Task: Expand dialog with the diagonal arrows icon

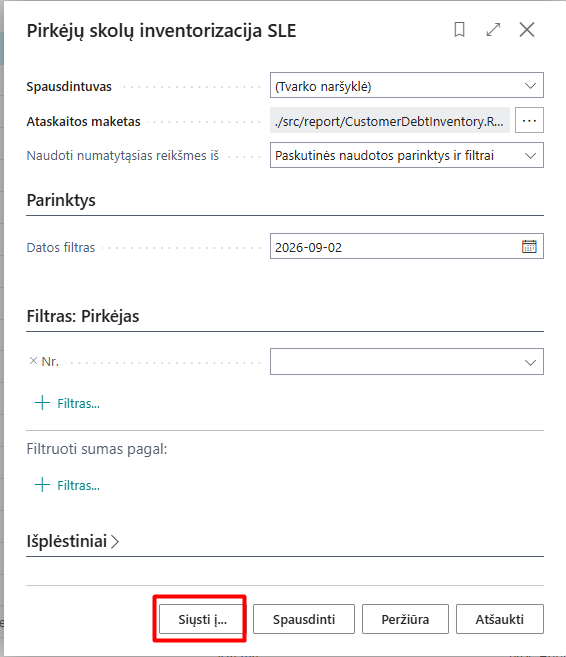Action: pos(493,30)
